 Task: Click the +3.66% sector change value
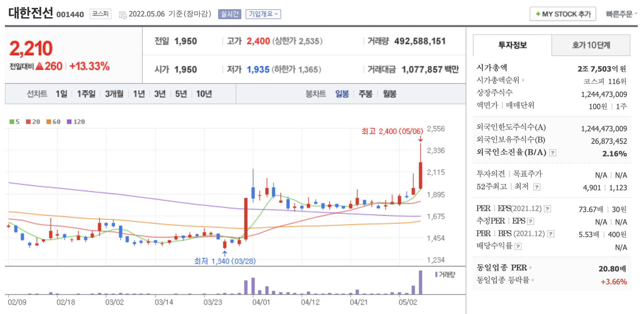point(614,282)
